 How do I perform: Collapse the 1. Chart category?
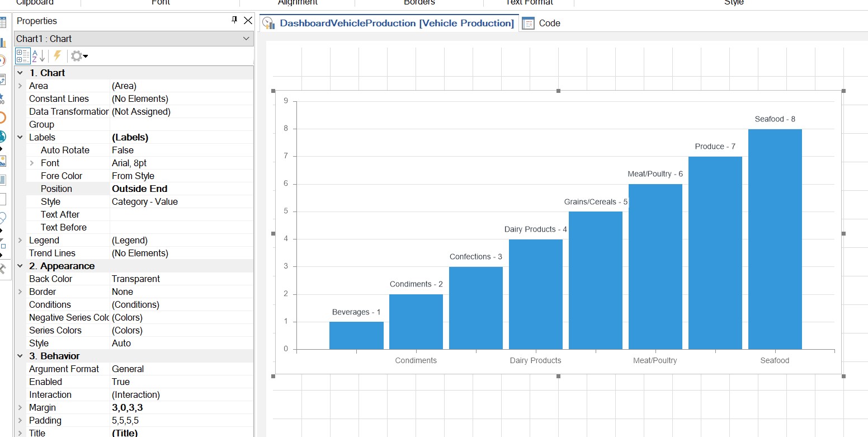[x=20, y=73]
